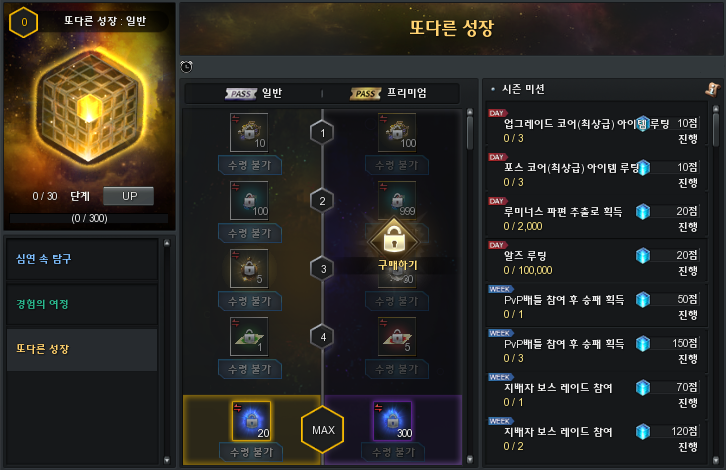Click the down arrow of mission list scrollbar
Screen dimensions: 726x470
715,460
